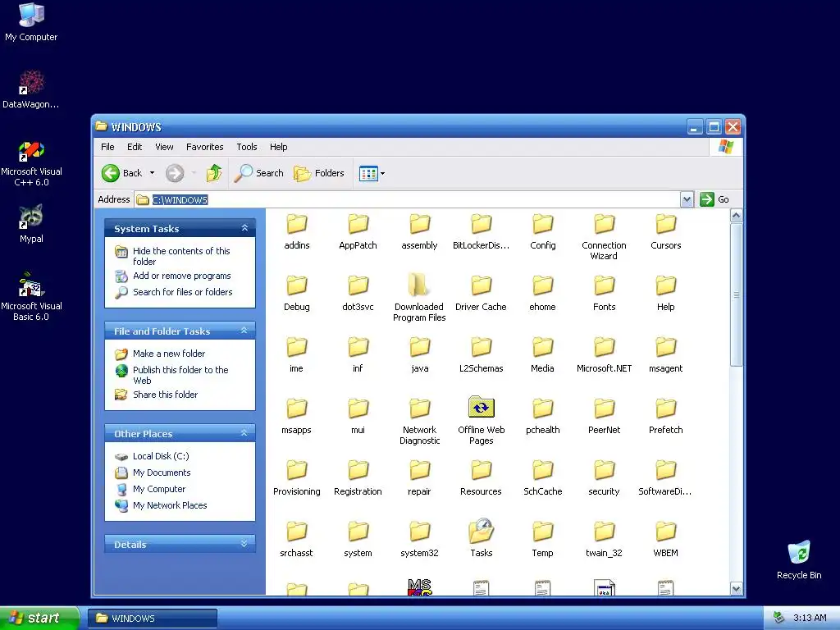Select the WBEM folder
Screen dimensions: 840x630
(x=666, y=540)
